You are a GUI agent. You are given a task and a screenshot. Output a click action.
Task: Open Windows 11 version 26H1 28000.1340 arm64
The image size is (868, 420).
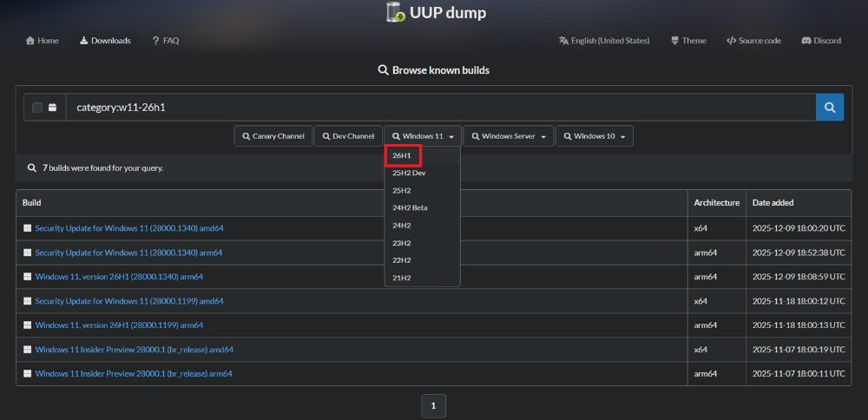119,277
